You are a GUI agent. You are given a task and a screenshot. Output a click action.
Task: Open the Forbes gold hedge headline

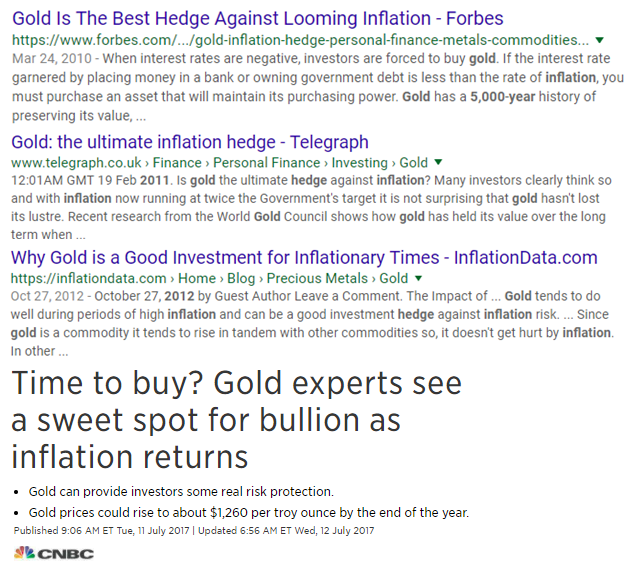258,18
